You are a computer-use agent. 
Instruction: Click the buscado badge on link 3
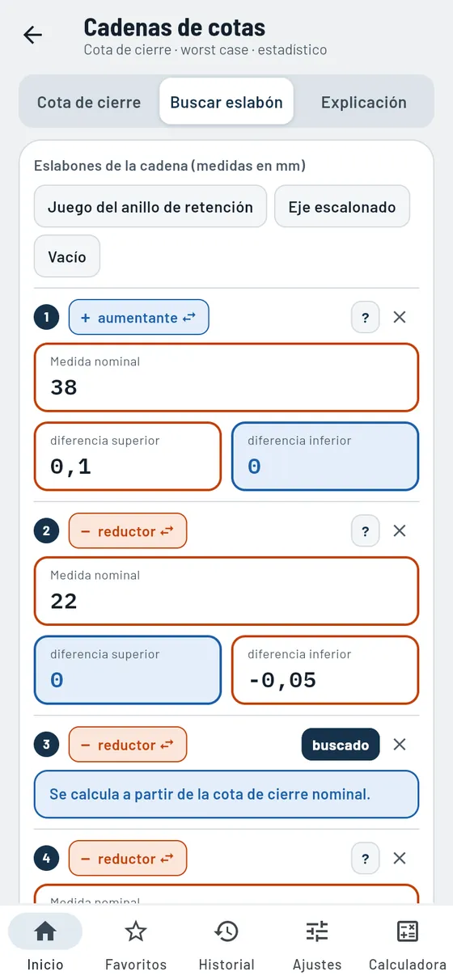[x=341, y=745]
